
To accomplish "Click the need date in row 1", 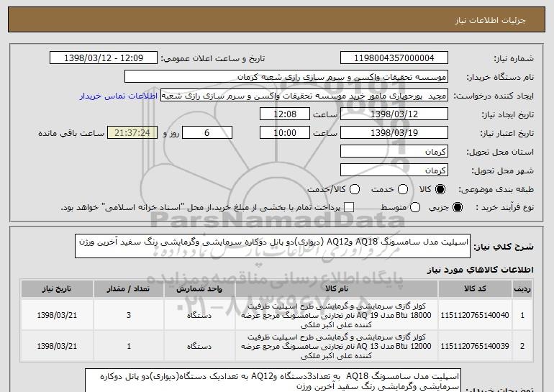I will 57,315.
